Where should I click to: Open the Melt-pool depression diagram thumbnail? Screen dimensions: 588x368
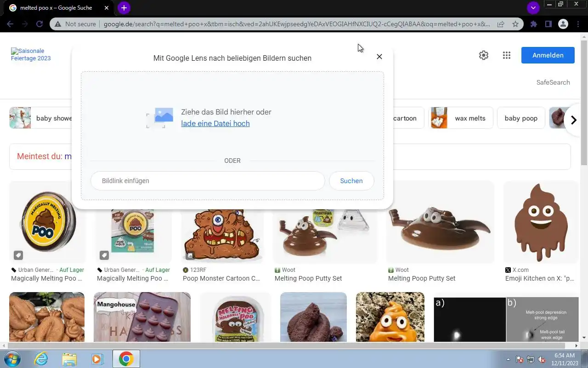pyautogui.click(x=506, y=320)
